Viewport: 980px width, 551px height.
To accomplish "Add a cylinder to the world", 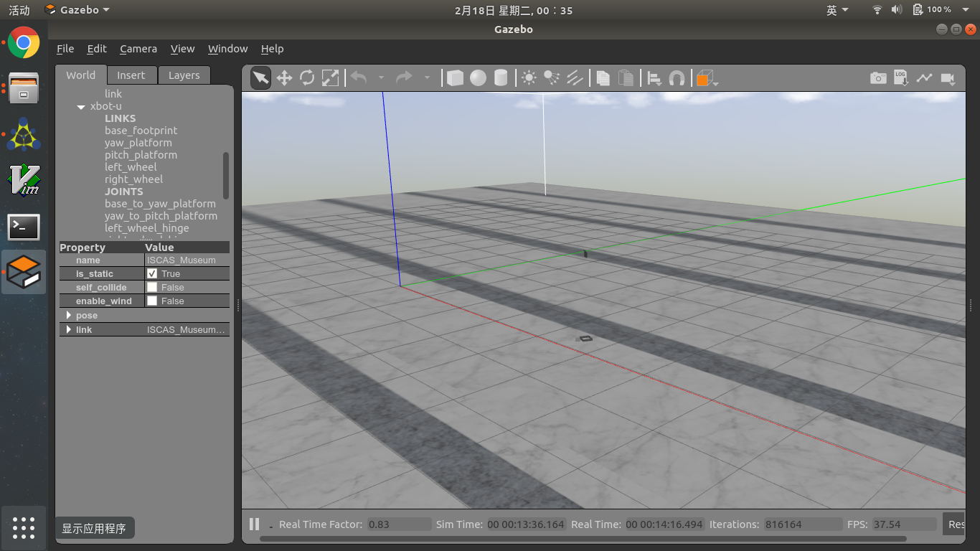I will pyautogui.click(x=501, y=77).
